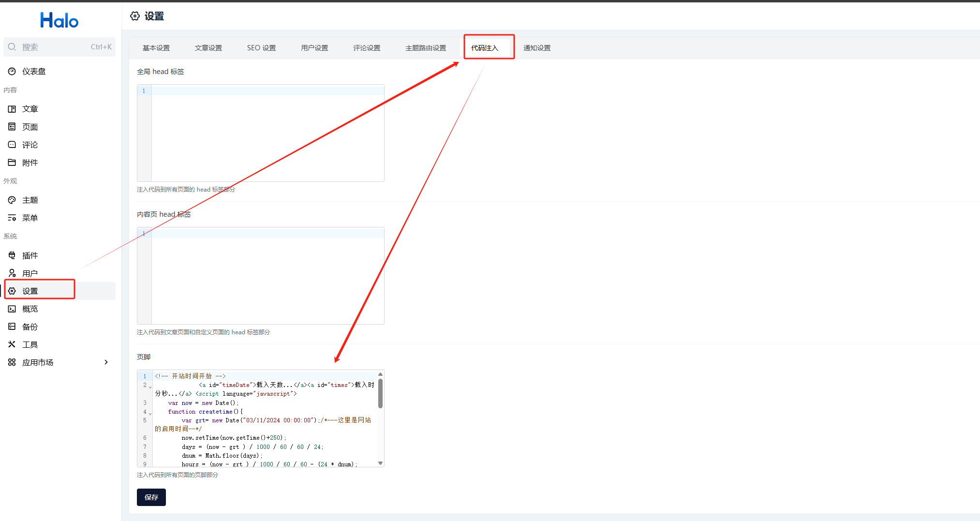Click the 工具 tools icon
Screen dimensions: 980x521
pos(12,344)
